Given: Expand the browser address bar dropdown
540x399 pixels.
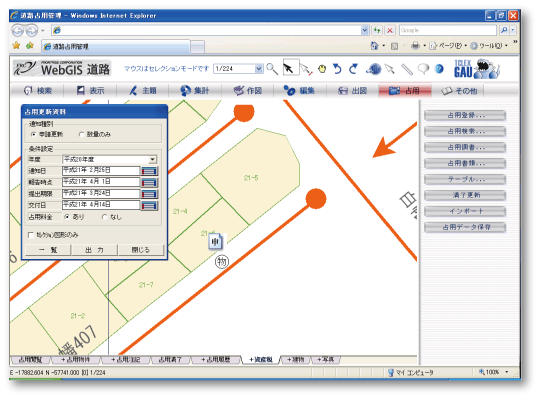Looking at the screenshot, I should tap(365, 30).
